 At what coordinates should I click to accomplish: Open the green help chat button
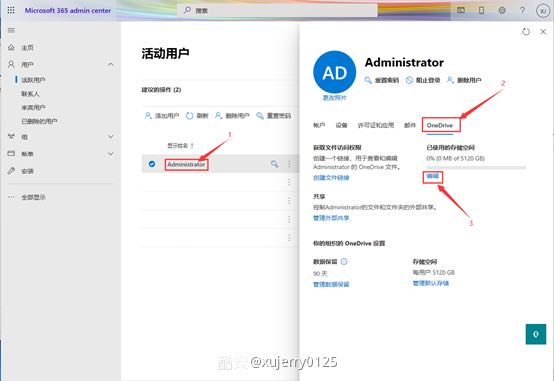pyautogui.click(x=536, y=334)
